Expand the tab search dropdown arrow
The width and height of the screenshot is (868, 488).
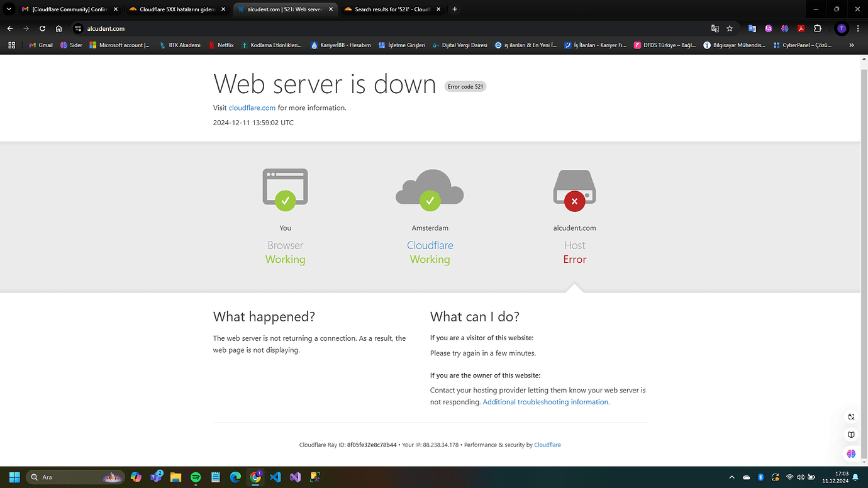pos(9,9)
